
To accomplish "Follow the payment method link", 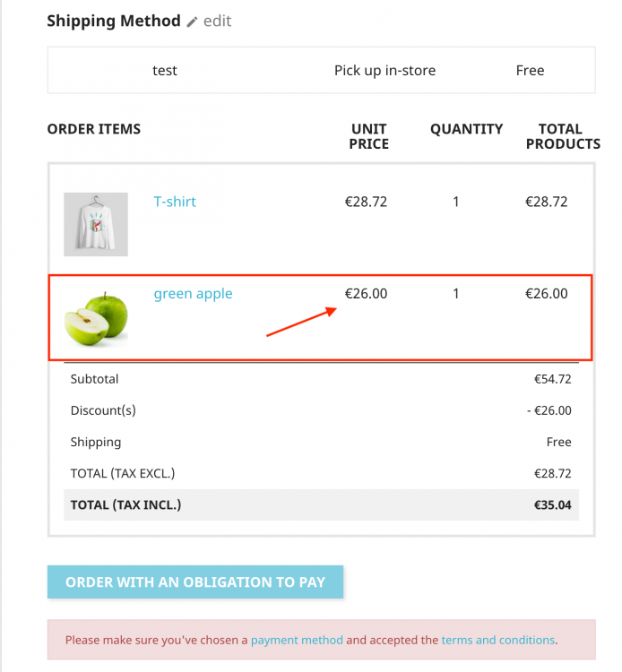I will (x=297, y=640).
